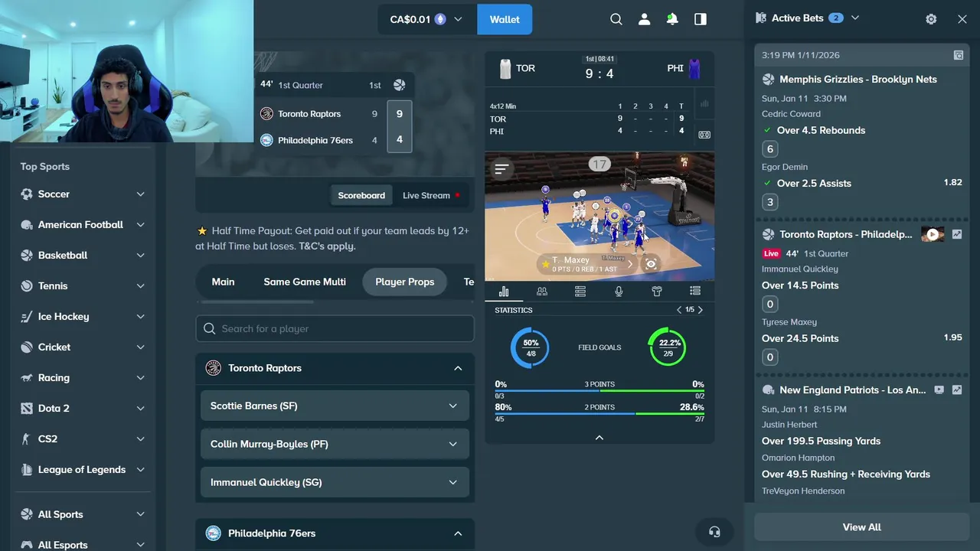Collapse the Toronto Raptors section
Image resolution: width=980 pixels, height=551 pixels.
click(458, 368)
